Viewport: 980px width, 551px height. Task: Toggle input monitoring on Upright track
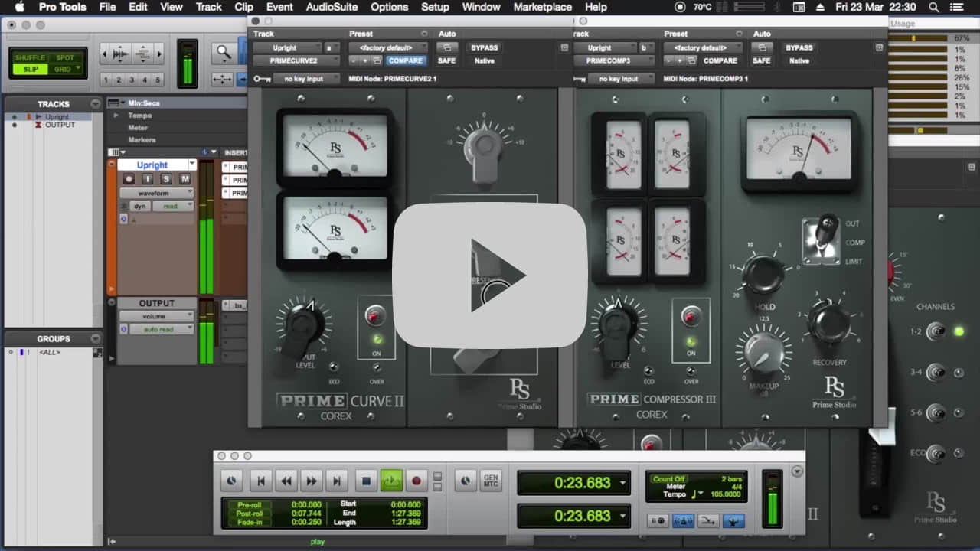147,179
